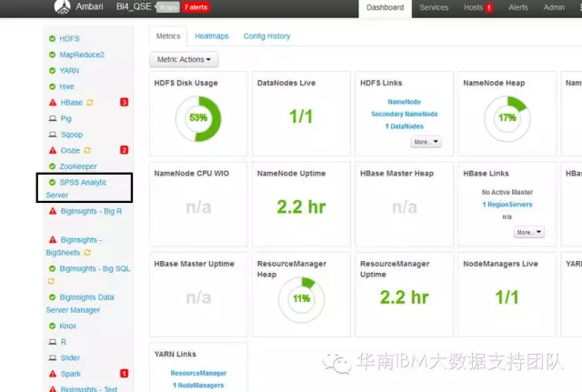The height and width of the screenshot is (392, 582).
Task: Click the BigInsights Big R warning icon
Action: point(53,211)
